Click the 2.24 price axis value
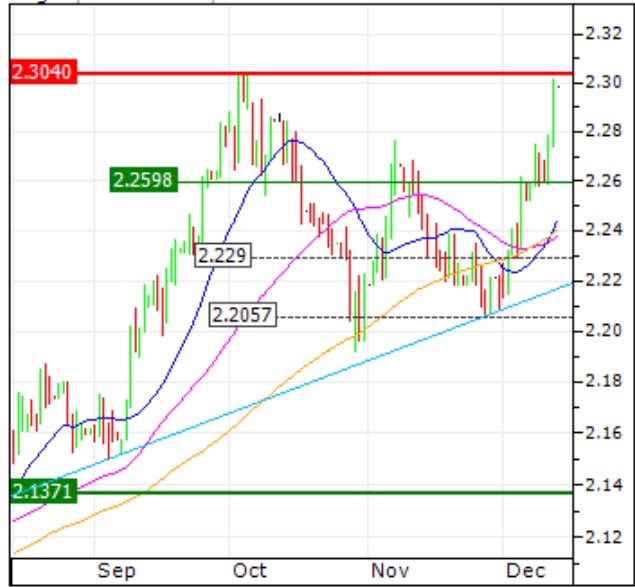 604,230
